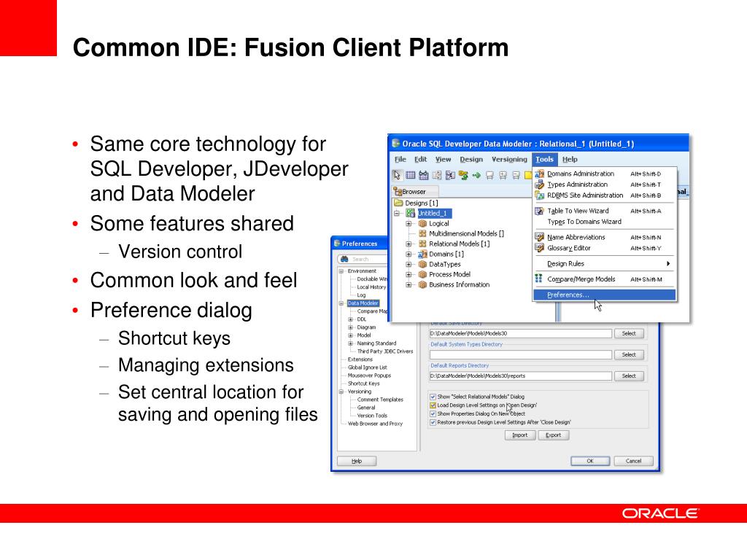Click the Default Reports Directory field
The width and height of the screenshot is (747, 560).
521,376
